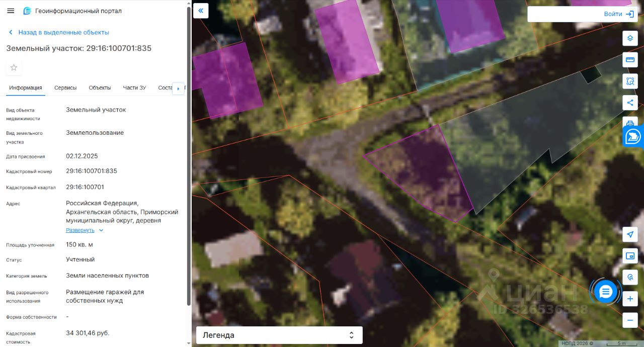Collapse the left info panel
644x347 pixels.
(x=201, y=11)
